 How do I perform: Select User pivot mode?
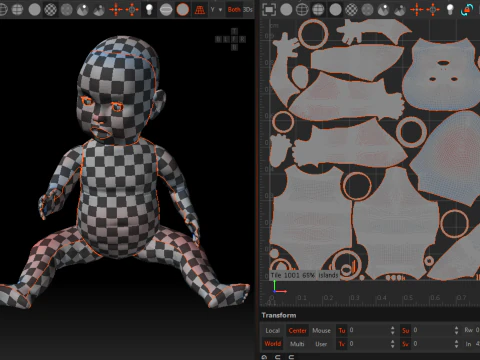pyautogui.click(x=321, y=344)
